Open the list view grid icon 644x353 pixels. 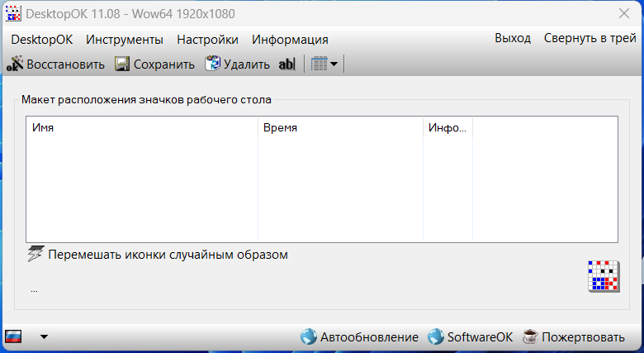coord(320,64)
